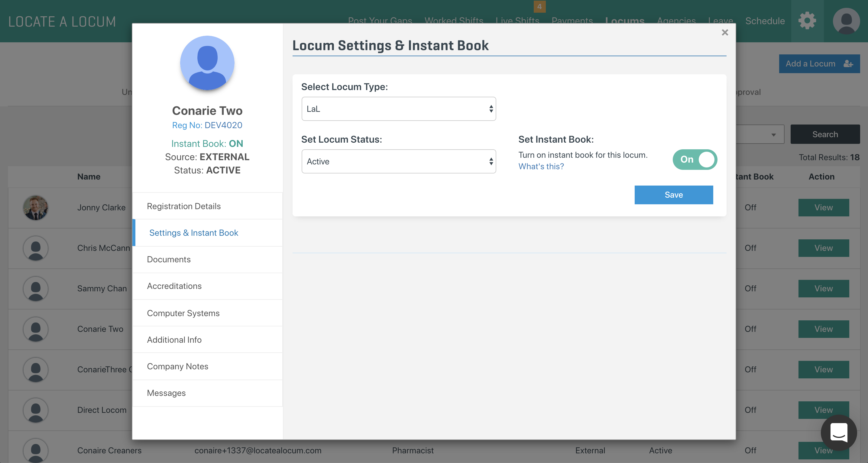Image resolution: width=868 pixels, height=463 pixels.
Task: Click the user account avatar icon
Action: pos(846,21)
